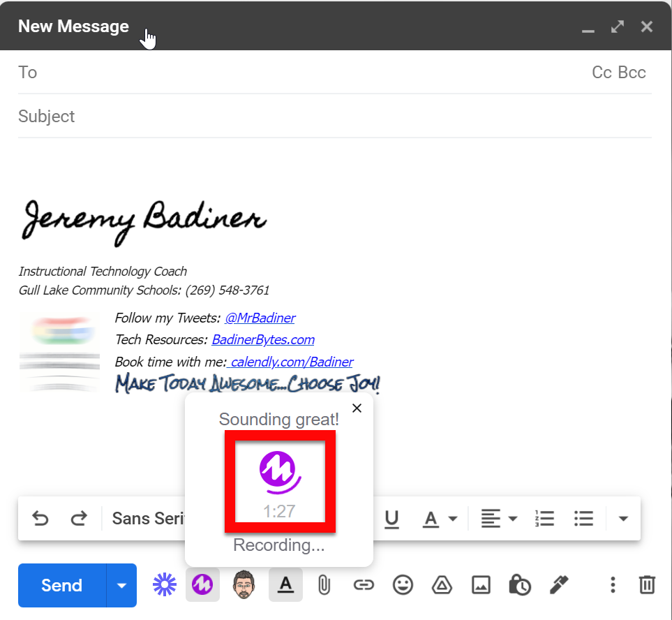The height and width of the screenshot is (620, 672).
Task: Click the align text icon
Action: 491,519
